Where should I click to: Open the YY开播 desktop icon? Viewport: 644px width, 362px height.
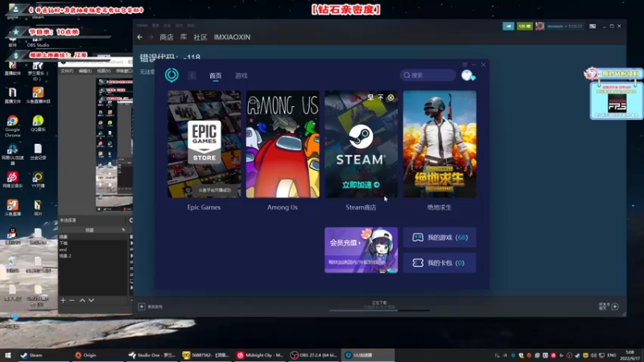(x=38, y=179)
